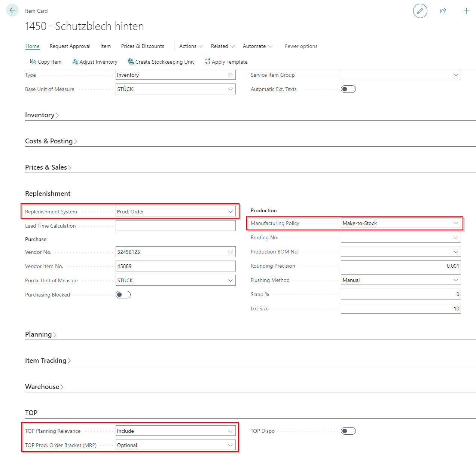Toggle the Automatic Ext. Texts switch
476x459 pixels.
(x=348, y=89)
